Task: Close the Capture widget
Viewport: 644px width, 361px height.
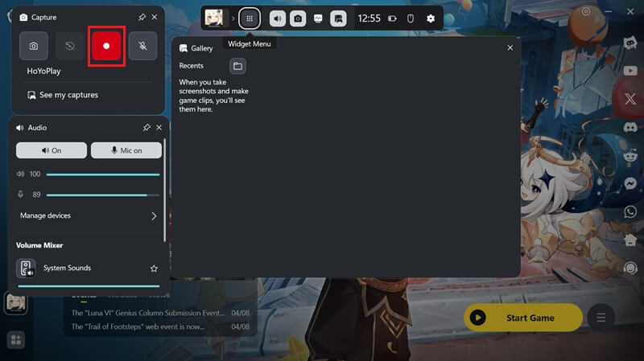Action: (155, 17)
